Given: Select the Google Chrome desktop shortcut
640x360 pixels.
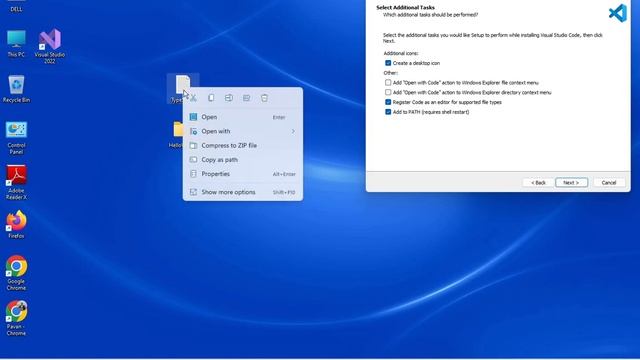Looking at the screenshot, I should point(16,273).
